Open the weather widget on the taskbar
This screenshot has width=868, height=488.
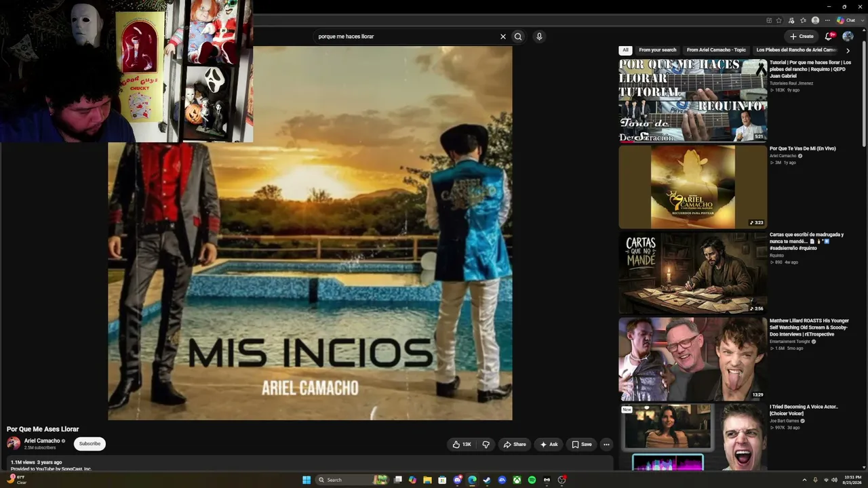[16, 479]
